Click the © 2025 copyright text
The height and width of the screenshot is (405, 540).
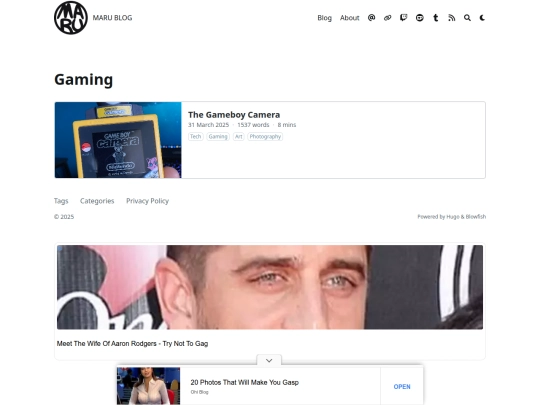pos(64,217)
